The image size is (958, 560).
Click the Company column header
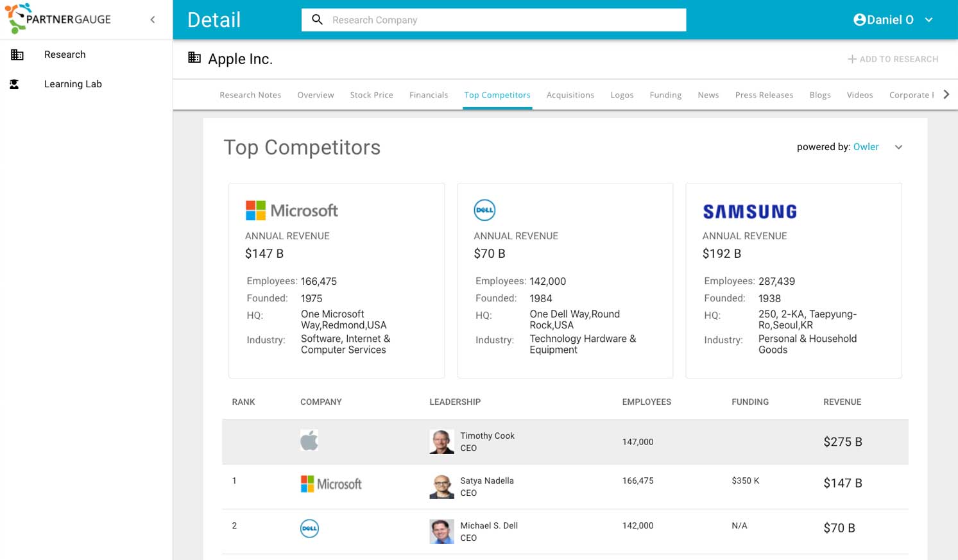(x=321, y=402)
